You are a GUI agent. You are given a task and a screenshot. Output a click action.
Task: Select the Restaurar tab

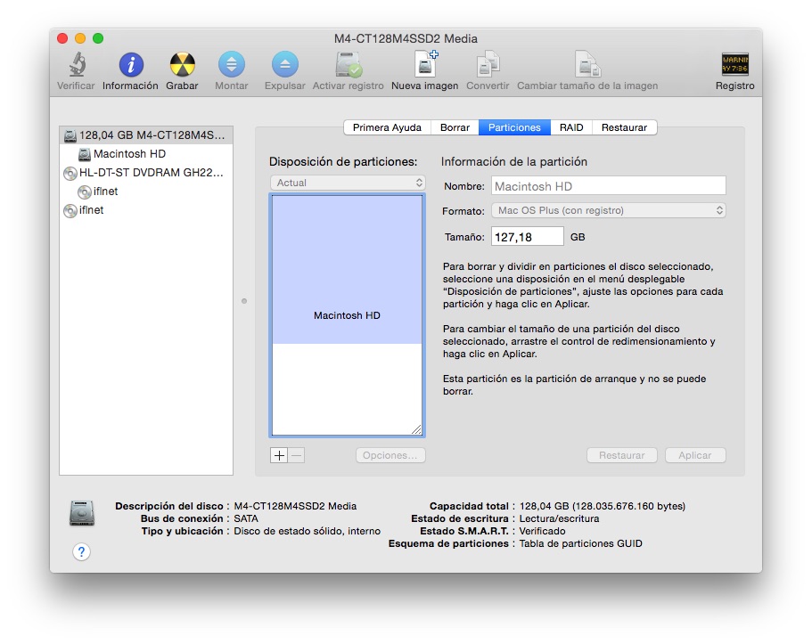(x=624, y=127)
